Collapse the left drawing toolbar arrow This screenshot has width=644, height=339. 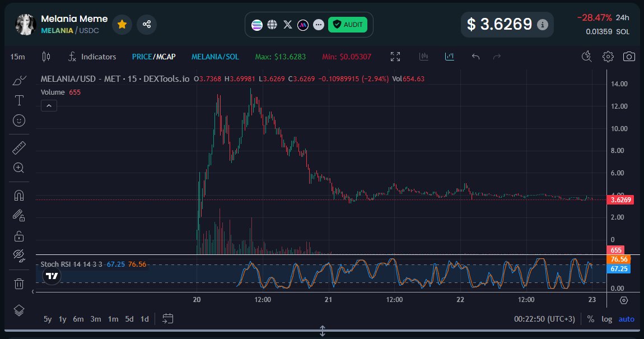(33, 292)
